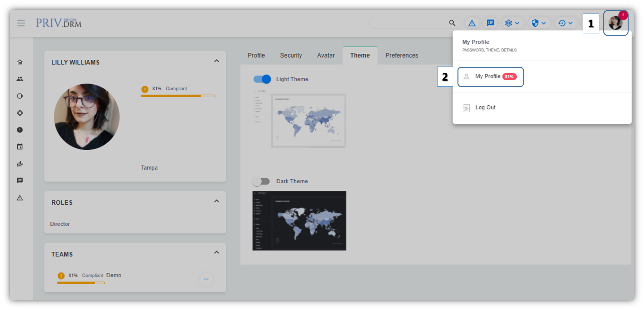Click the home icon in sidebar
Viewport: 644px width, 310px height.
coord(20,62)
